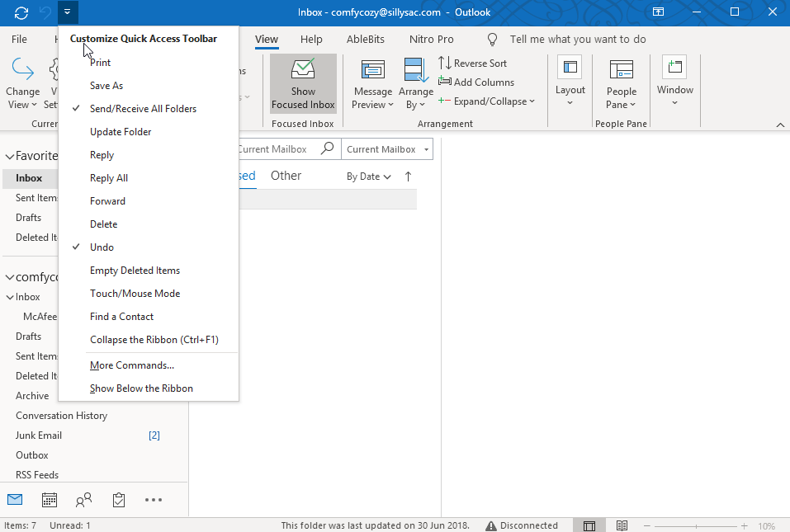This screenshot has height=532, width=790.
Task: Click the Send/Receive All Folders sync icon
Action: pyautogui.click(x=21, y=12)
